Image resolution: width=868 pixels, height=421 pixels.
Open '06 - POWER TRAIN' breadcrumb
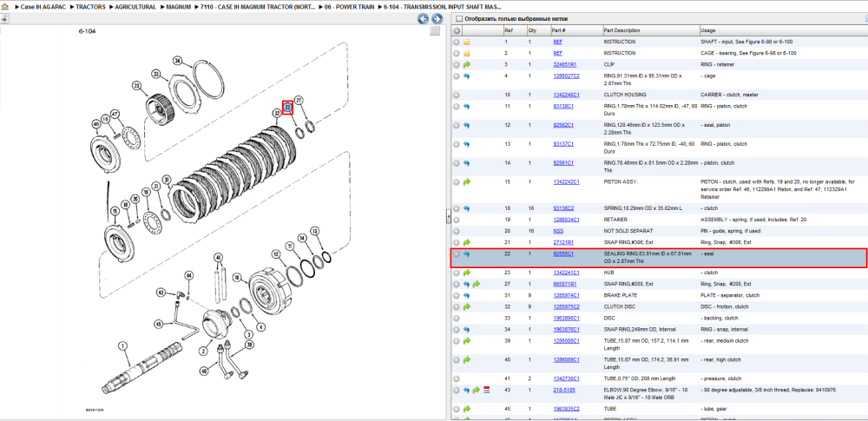click(x=350, y=7)
